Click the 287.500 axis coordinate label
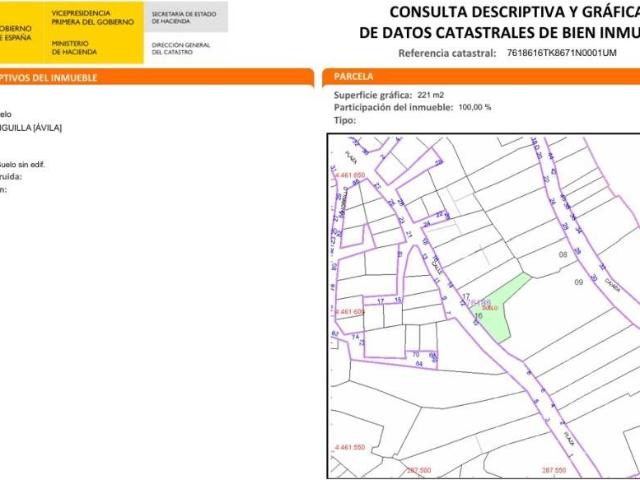Screen dimensions: 640x480 (x=417, y=470)
